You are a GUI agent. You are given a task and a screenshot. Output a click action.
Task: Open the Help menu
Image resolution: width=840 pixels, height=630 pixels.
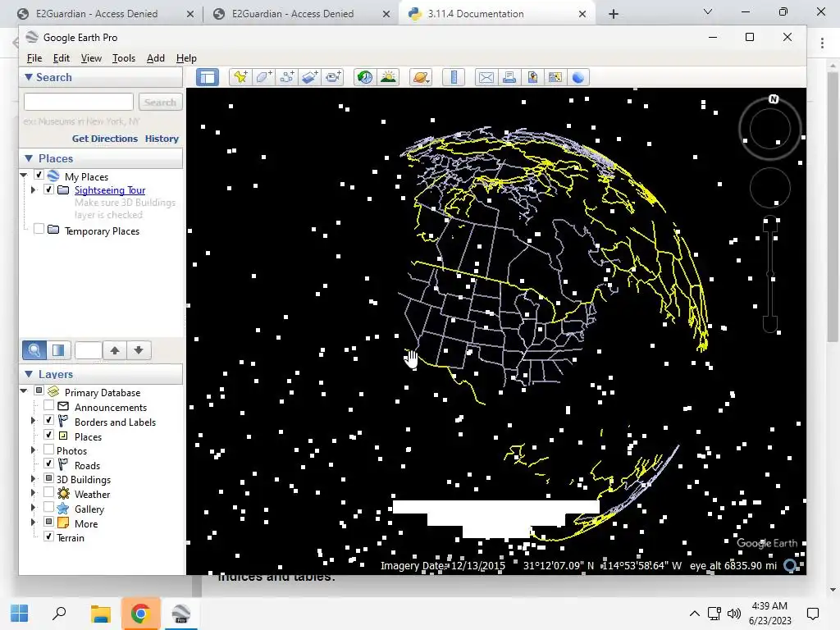(x=186, y=58)
